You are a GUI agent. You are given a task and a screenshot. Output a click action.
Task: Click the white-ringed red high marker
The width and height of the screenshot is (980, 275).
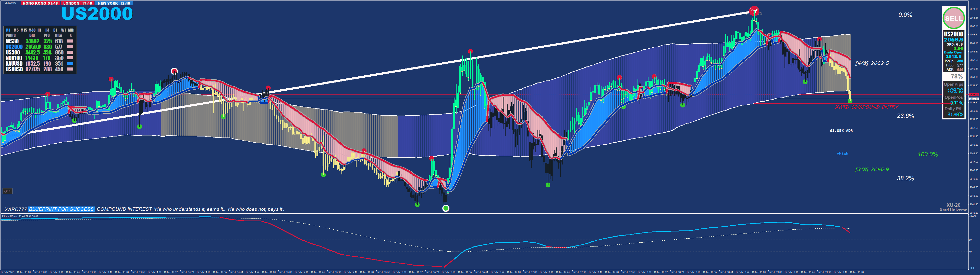coord(174,71)
